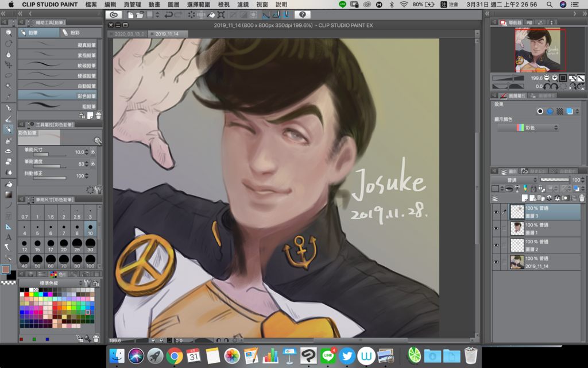588x368 pixels.
Task: Open the 標準色板 color set dropdown
Action: point(51,283)
